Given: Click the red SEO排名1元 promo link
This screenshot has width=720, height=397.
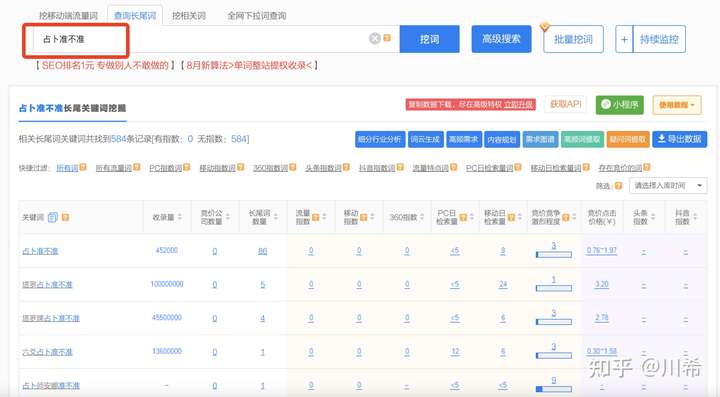Looking at the screenshot, I should pos(105,66).
